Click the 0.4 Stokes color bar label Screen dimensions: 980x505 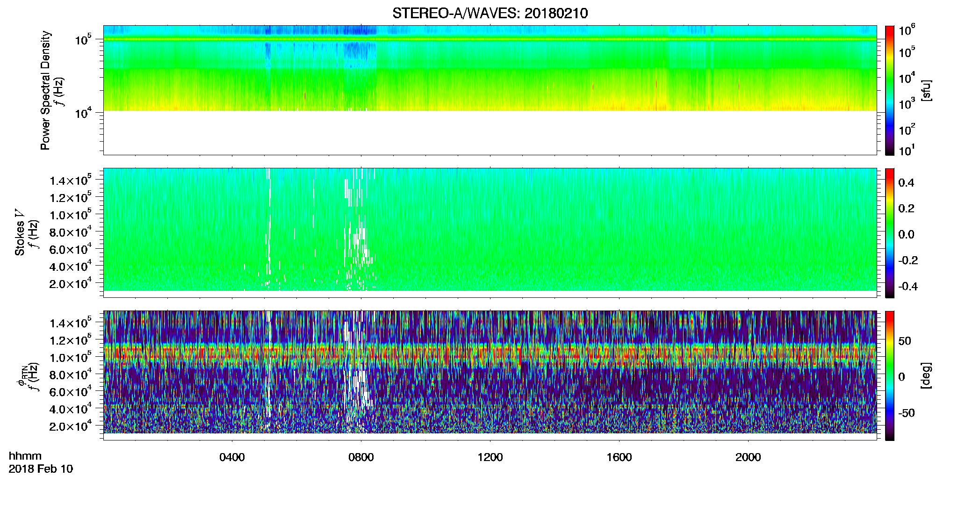[906, 183]
